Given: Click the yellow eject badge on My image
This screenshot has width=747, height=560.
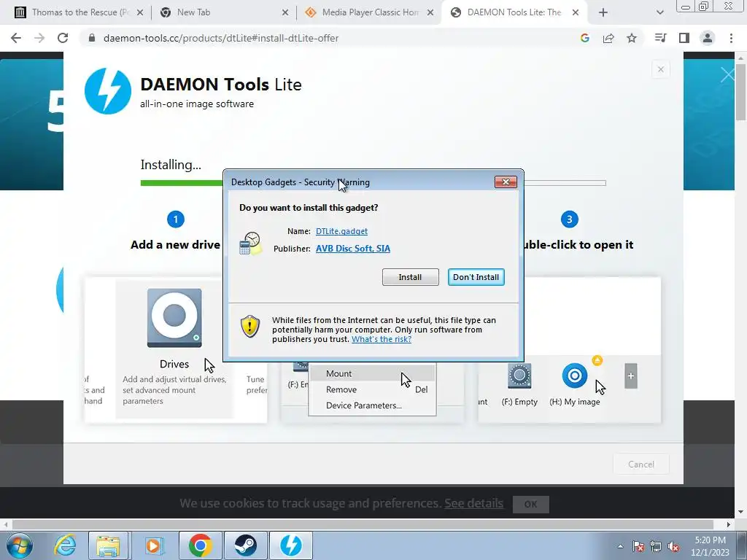Looking at the screenshot, I should [597, 360].
